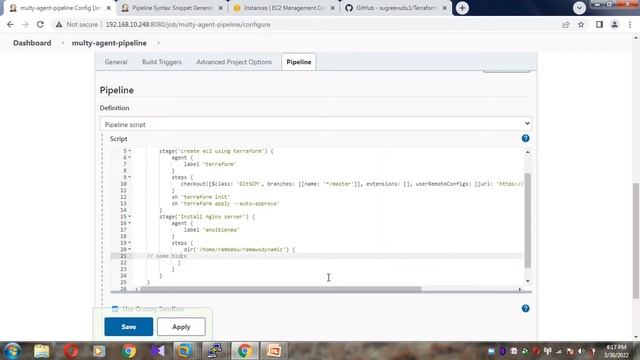Click the browser back arrow

(x=10, y=24)
